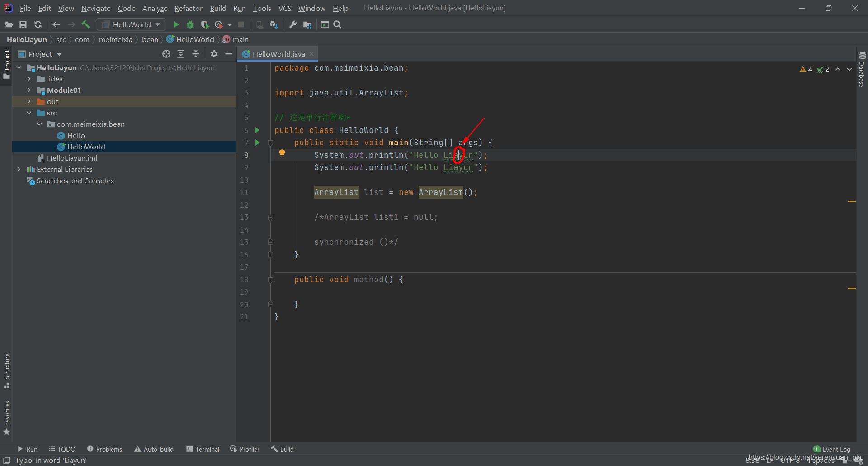This screenshot has width=868, height=466.
Task: Run HelloWorld with Coverage icon
Action: click(x=205, y=24)
